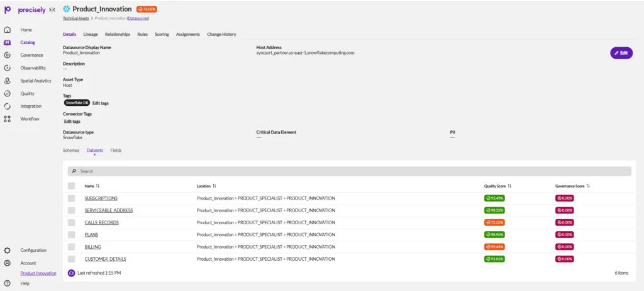Screen dimensions: 644x291
Task: Open the Catalog section
Action: click(28, 42)
